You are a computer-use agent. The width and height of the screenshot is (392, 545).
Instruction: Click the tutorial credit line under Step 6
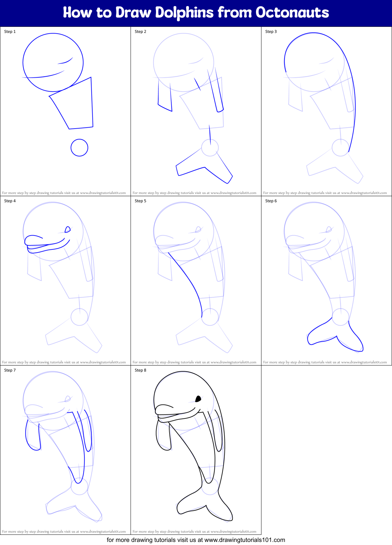coord(325,362)
